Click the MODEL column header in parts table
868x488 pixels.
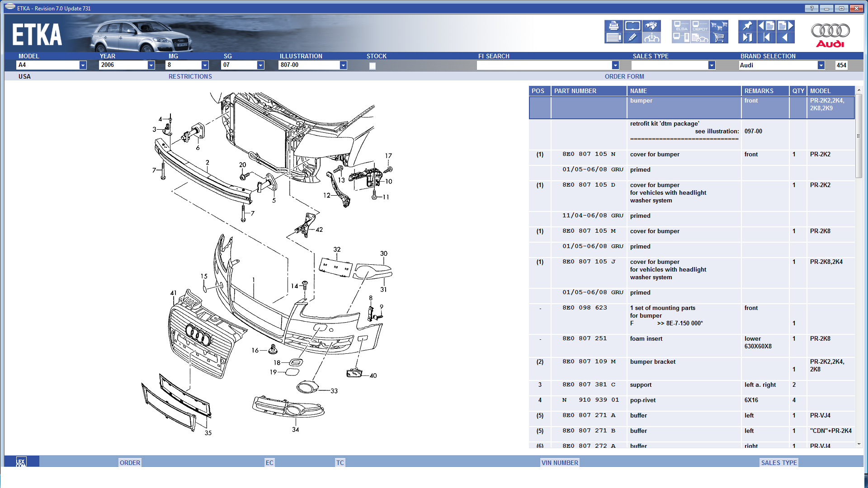point(831,91)
